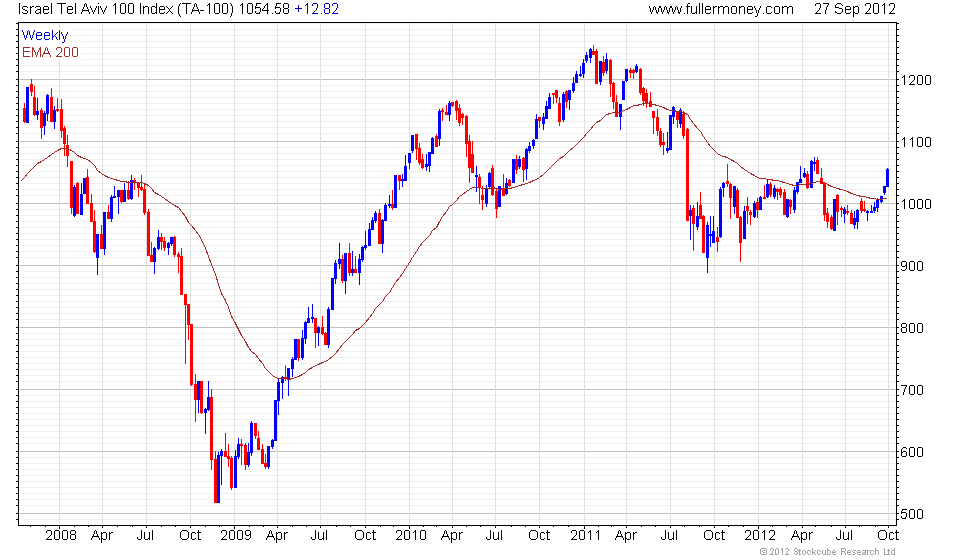
Task: Click the 600 price axis label
Action: click(912, 452)
